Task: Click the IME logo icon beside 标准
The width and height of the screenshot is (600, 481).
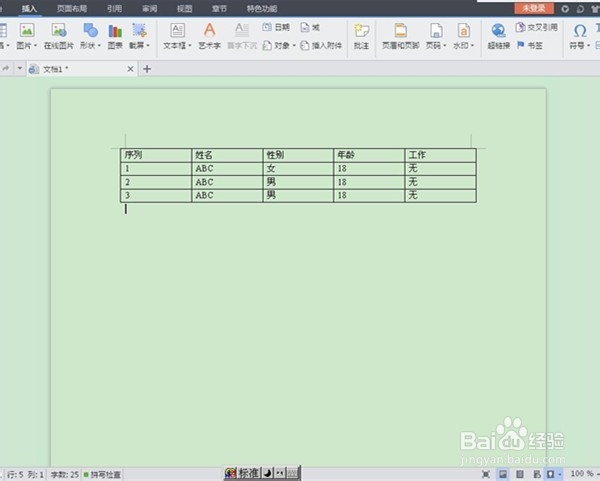Action: pos(230,473)
